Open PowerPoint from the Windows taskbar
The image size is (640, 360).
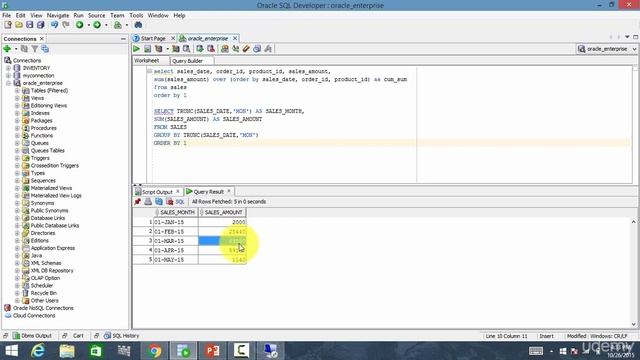(212, 351)
